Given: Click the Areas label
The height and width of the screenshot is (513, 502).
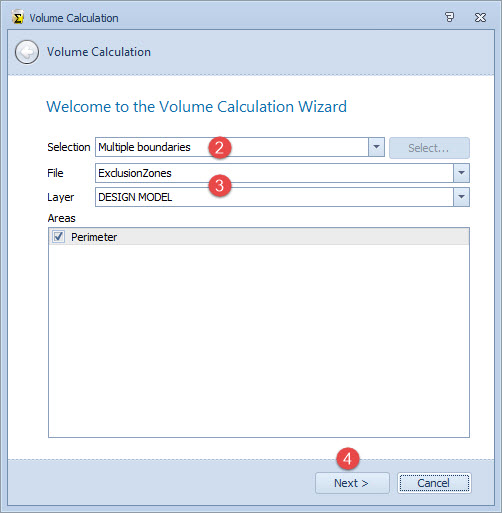Looking at the screenshot, I should point(61,218).
